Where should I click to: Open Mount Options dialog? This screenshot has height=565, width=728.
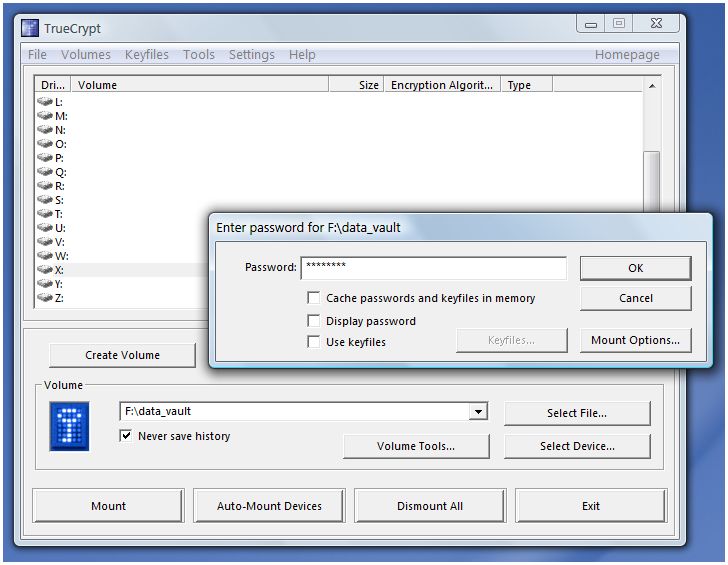tap(635, 340)
